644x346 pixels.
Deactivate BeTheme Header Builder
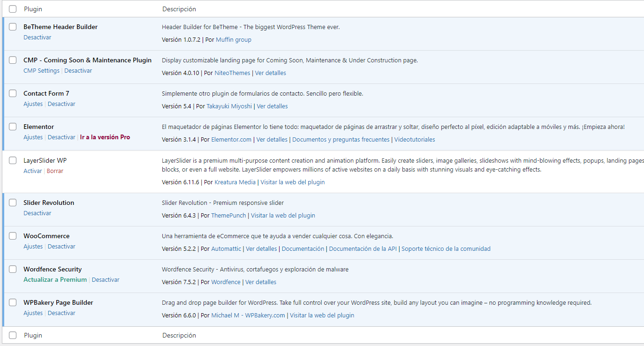coord(38,37)
